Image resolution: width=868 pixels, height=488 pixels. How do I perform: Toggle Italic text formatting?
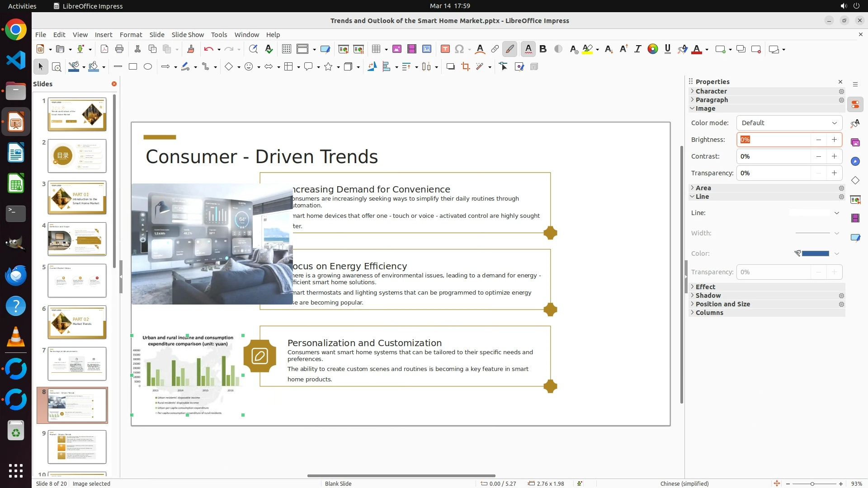[637, 49]
